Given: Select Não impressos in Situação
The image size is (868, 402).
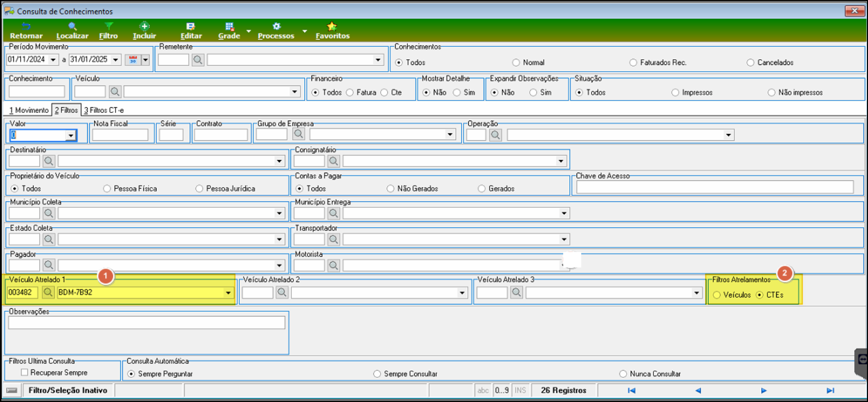Looking at the screenshot, I should 772,92.
